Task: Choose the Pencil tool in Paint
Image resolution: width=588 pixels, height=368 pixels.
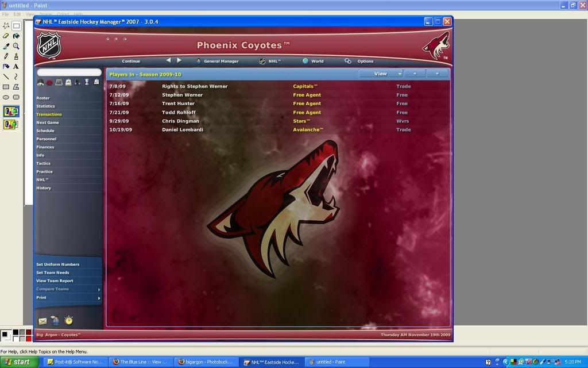Action: tap(6, 56)
